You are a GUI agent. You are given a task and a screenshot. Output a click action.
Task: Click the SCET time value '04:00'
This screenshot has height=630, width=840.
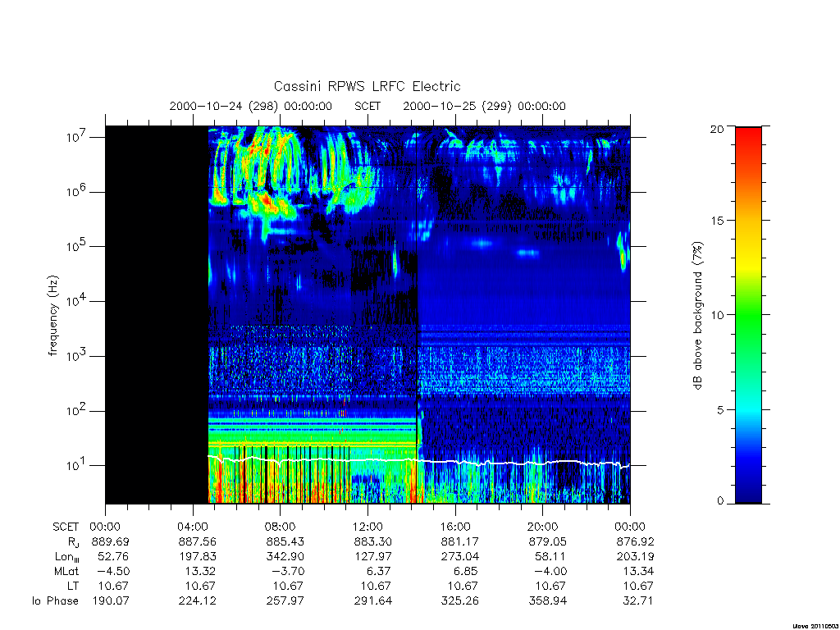pyautogui.click(x=193, y=527)
